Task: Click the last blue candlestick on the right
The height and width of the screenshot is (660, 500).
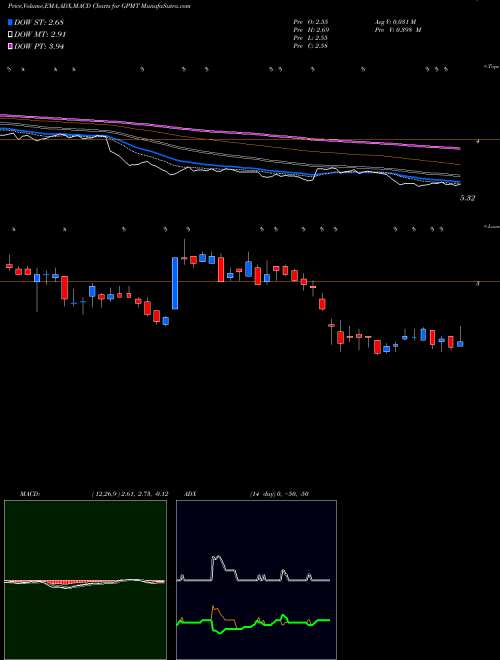Action: coord(460,344)
